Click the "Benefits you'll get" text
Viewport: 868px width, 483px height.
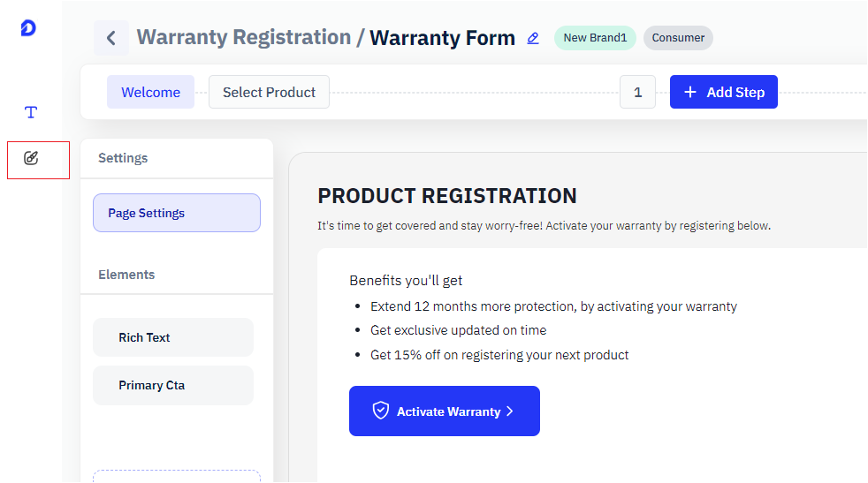pyautogui.click(x=406, y=281)
